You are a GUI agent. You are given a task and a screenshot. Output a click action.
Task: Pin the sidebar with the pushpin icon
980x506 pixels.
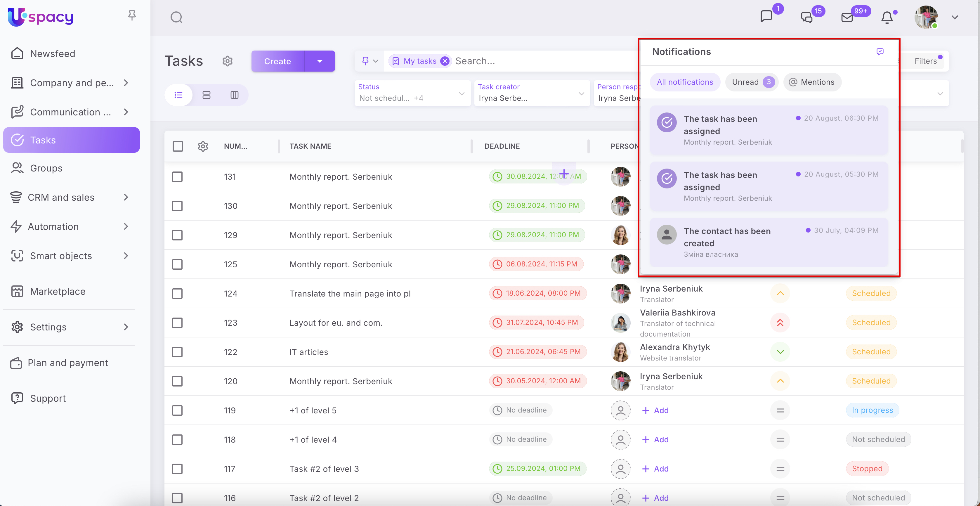[132, 15]
